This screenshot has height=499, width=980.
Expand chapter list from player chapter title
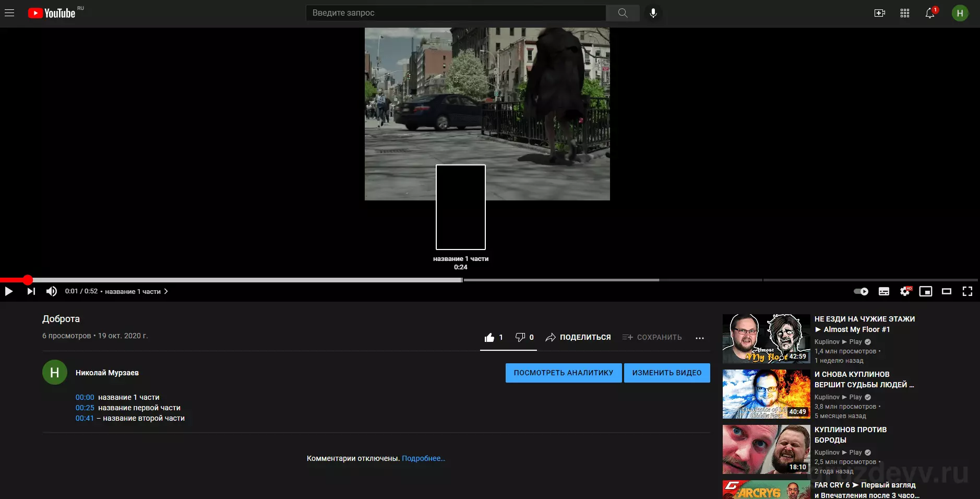point(137,291)
